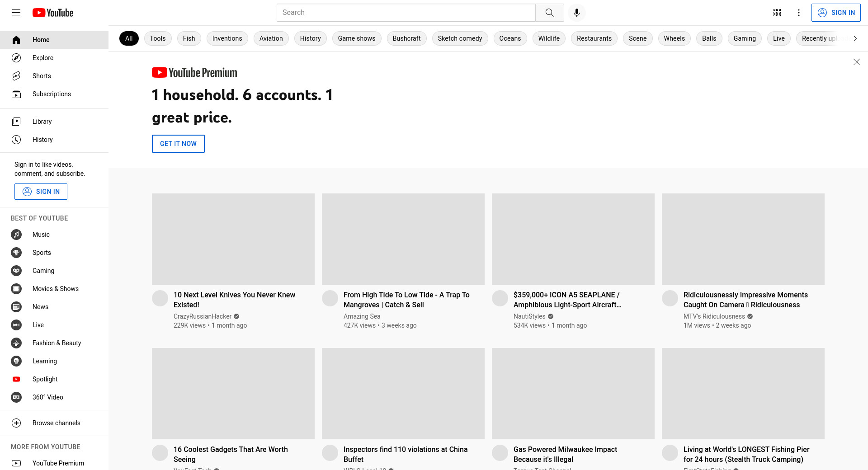Dismiss the YouTube Premium banner
This screenshot has width=868, height=470.
click(x=856, y=62)
